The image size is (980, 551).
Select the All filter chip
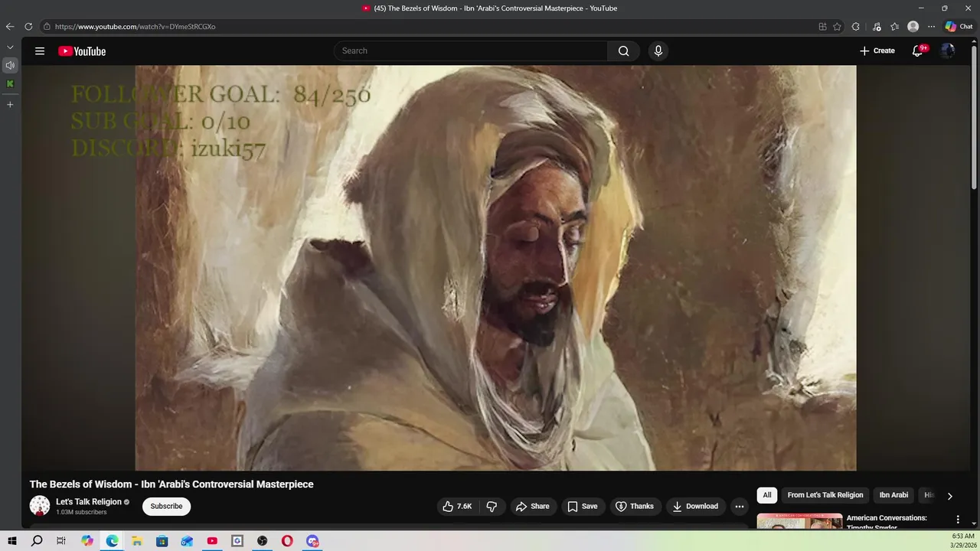766,495
